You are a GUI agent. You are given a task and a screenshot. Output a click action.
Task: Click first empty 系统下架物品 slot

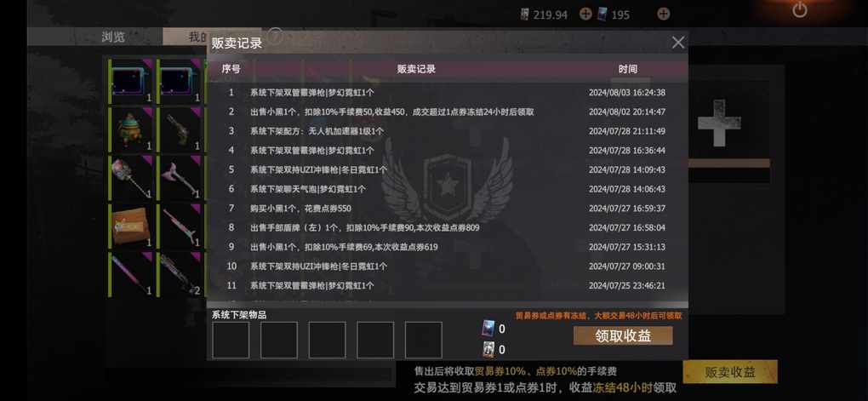tap(231, 340)
